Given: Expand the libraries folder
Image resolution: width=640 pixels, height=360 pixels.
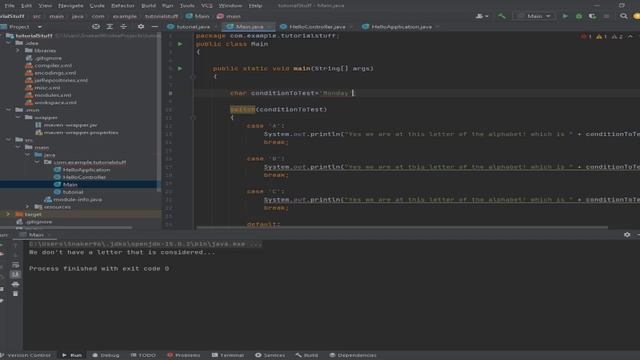Looking at the screenshot, I should (18, 50).
